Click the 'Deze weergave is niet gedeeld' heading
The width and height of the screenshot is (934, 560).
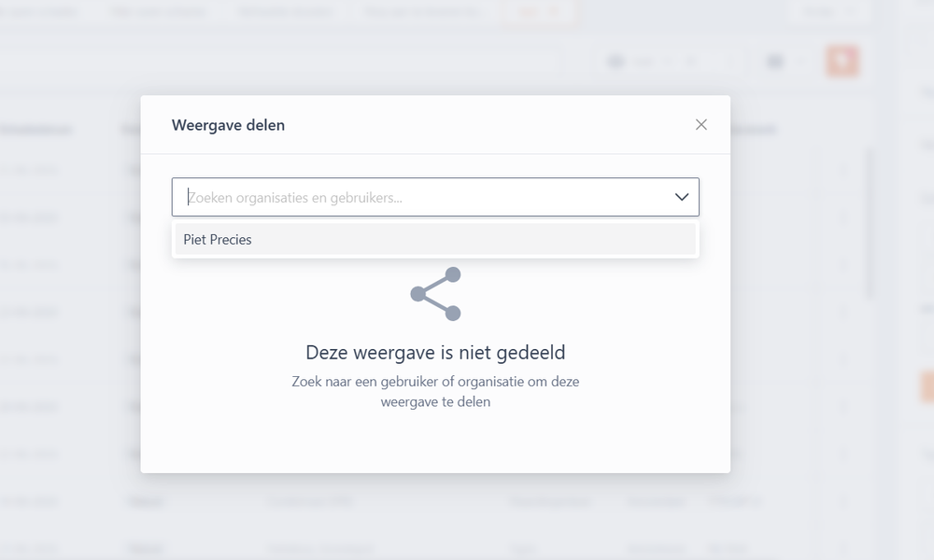point(435,352)
